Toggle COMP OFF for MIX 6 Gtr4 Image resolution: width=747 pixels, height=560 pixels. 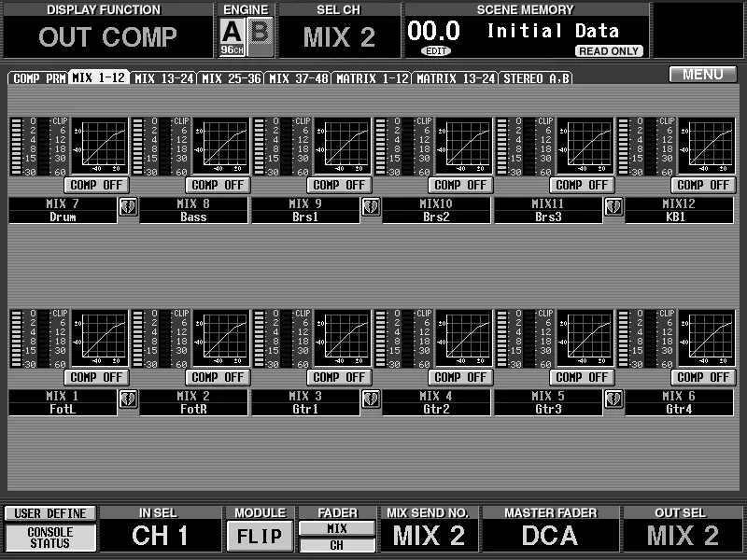click(x=704, y=377)
